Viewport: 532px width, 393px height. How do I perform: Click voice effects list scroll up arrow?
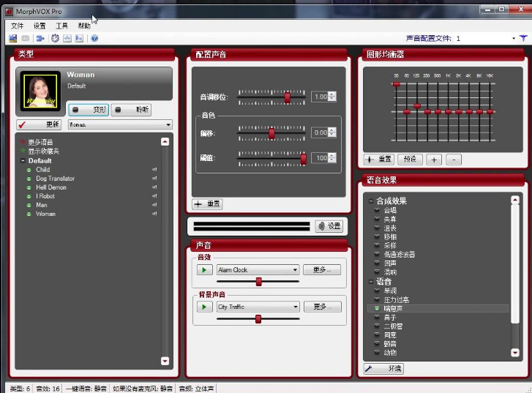click(515, 201)
